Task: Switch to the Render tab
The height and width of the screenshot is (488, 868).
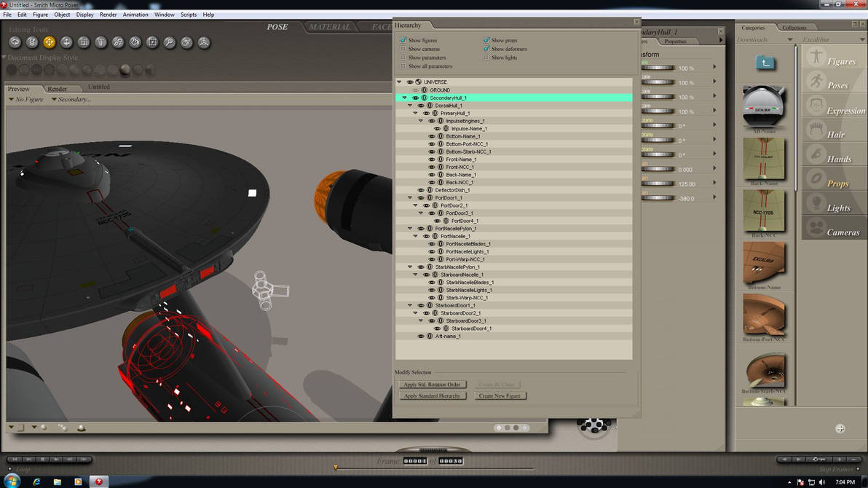Action: pos(57,89)
